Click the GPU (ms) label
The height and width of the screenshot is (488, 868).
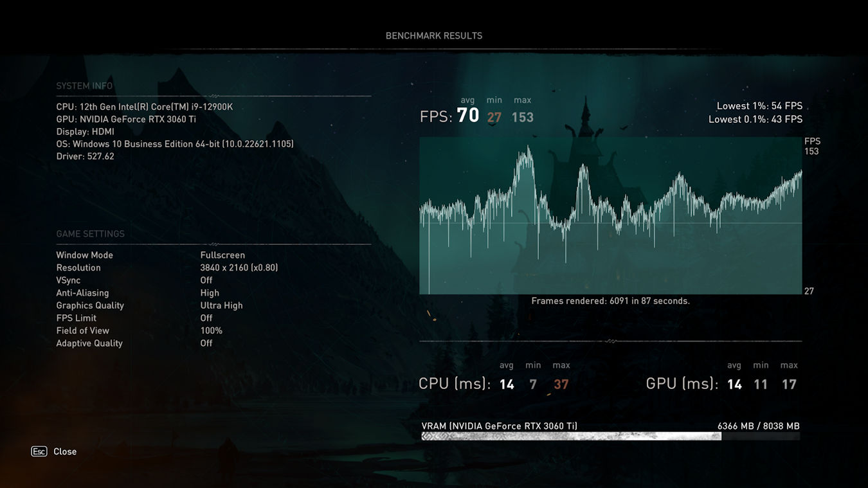[x=682, y=384]
